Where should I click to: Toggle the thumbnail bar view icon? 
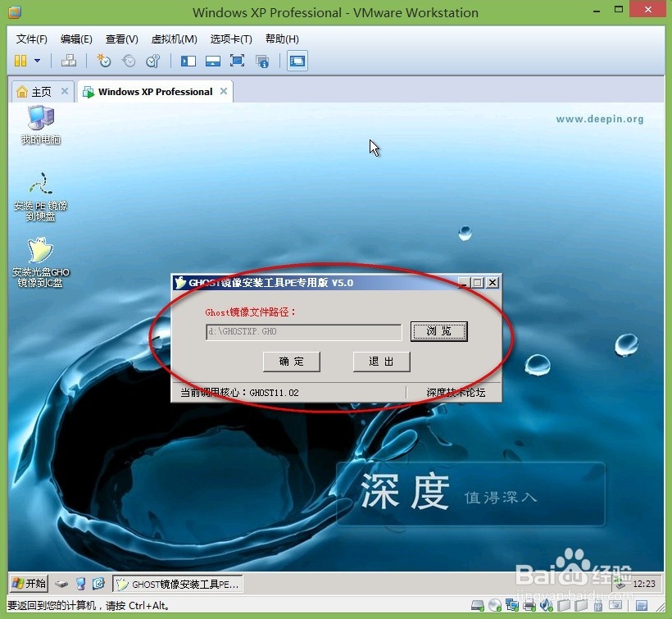pyautogui.click(x=212, y=61)
